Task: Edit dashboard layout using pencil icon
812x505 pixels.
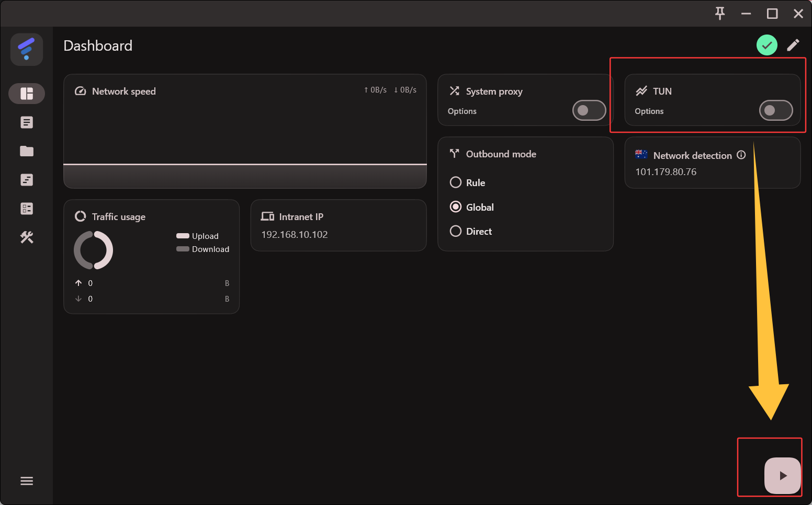Action: coord(793,45)
